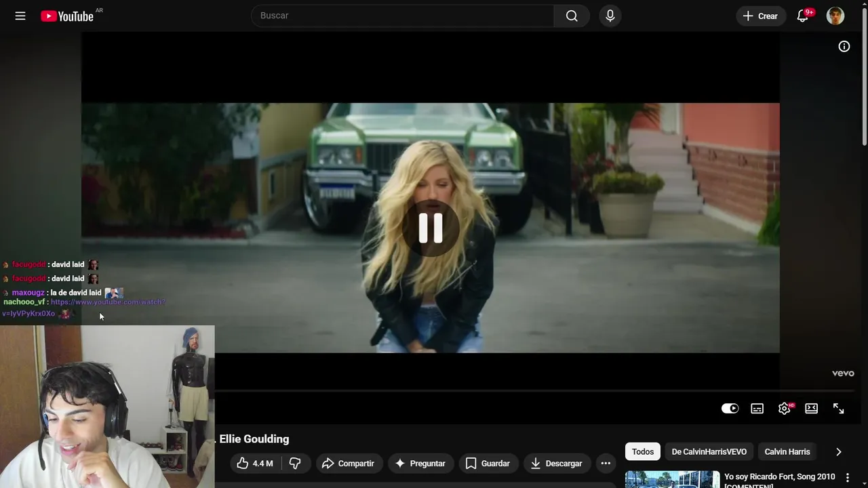868x488 pixels.
Task: Open the Ricardo Fort video thumbnail
Action: [672, 479]
